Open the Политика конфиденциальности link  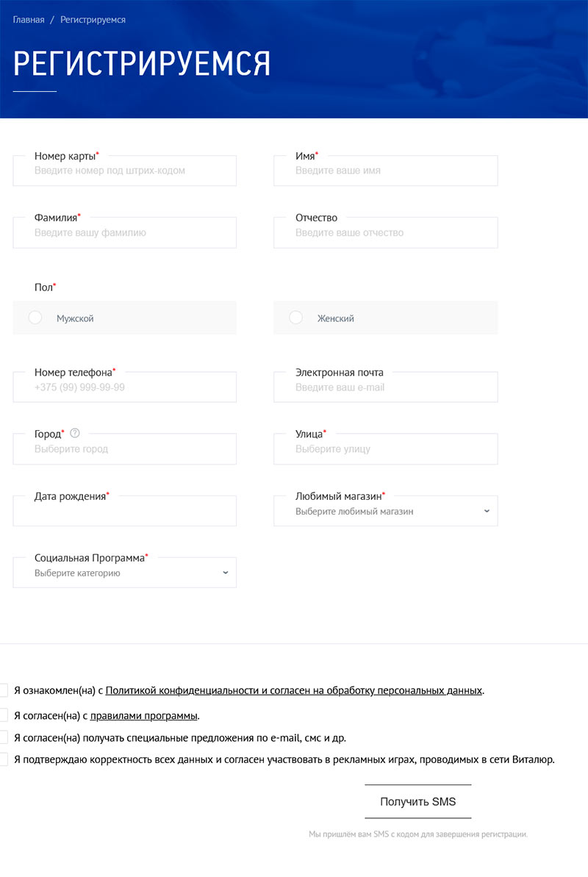294,690
